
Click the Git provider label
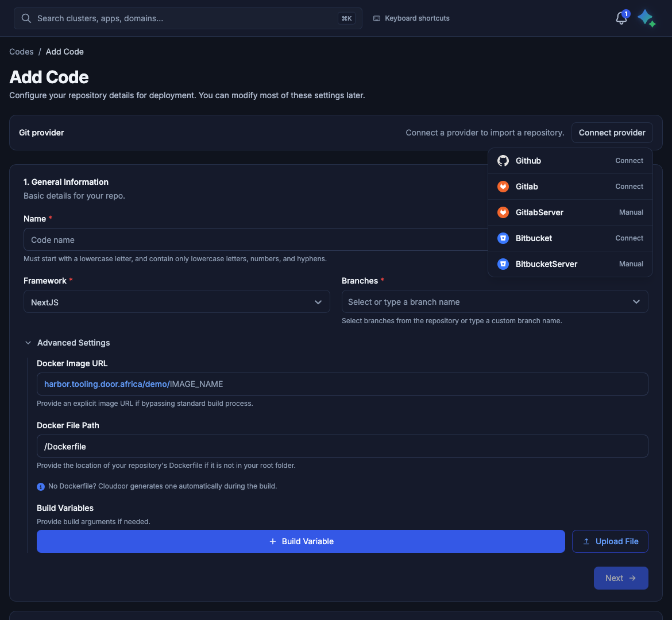coord(41,133)
